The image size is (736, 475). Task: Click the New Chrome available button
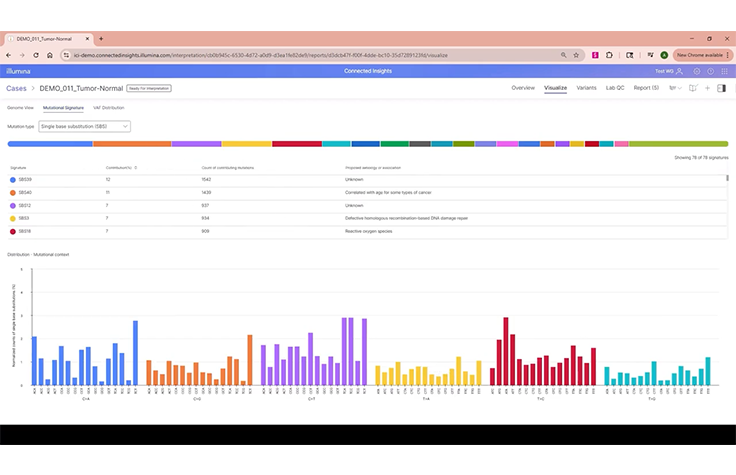699,54
